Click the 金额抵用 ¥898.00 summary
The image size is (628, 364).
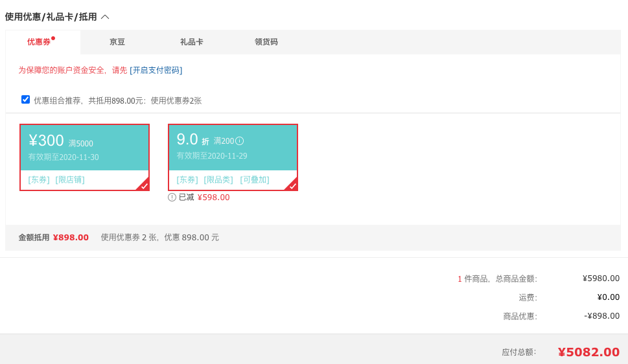pos(54,238)
